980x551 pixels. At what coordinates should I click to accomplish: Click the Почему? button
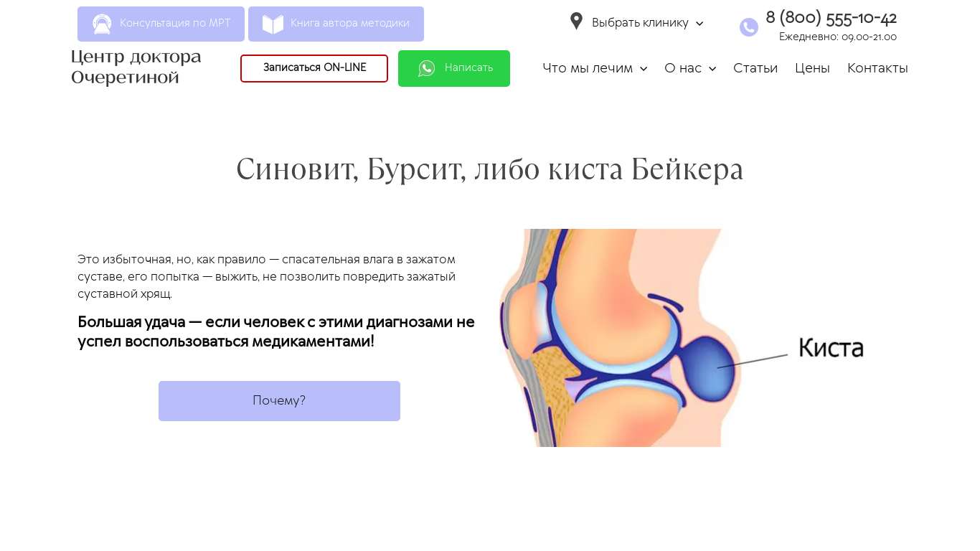(279, 401)
